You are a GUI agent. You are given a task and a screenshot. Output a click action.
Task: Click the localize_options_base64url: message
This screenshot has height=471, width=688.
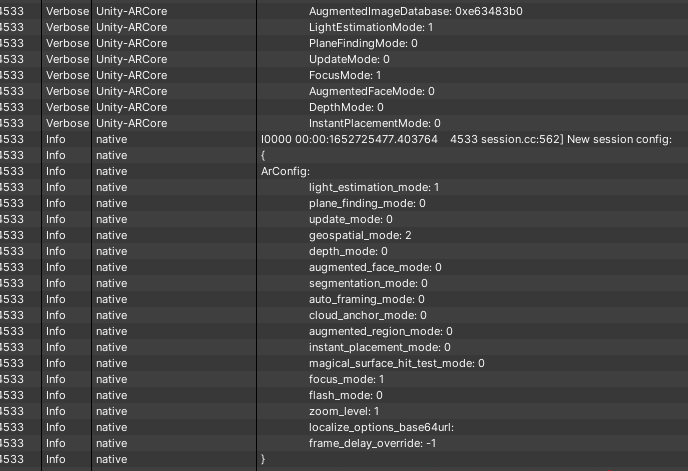381,428
